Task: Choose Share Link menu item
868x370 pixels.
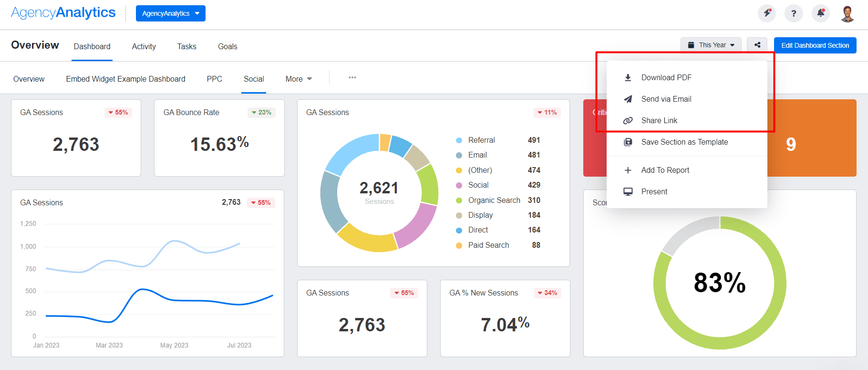Action: point(687,120)
